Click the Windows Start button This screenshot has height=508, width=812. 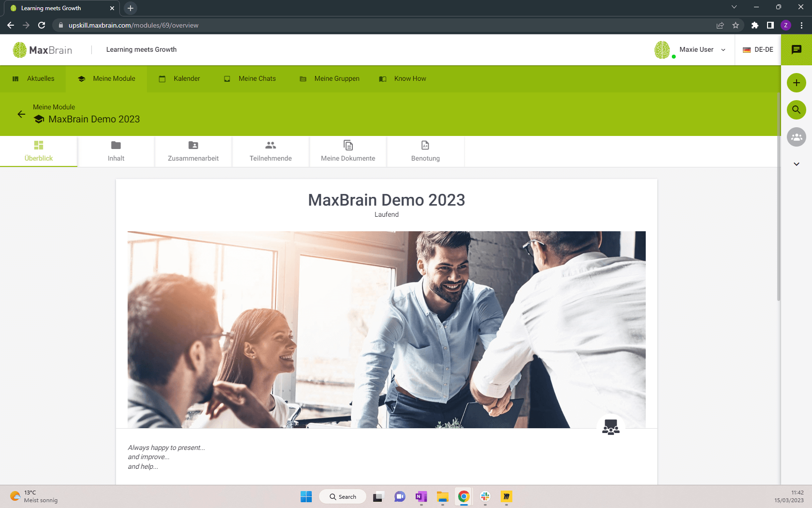pyautogui.click(x=306, y=497)
